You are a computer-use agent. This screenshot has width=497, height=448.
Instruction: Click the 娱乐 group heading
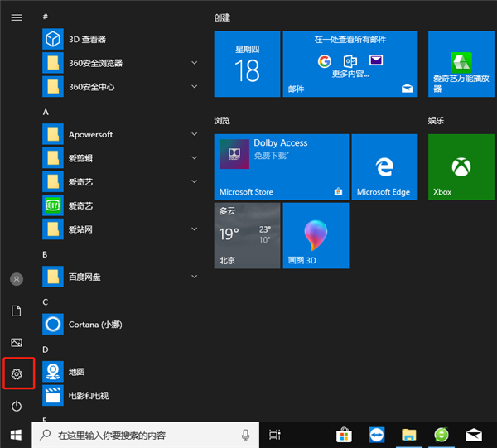[x=436, y=121]
